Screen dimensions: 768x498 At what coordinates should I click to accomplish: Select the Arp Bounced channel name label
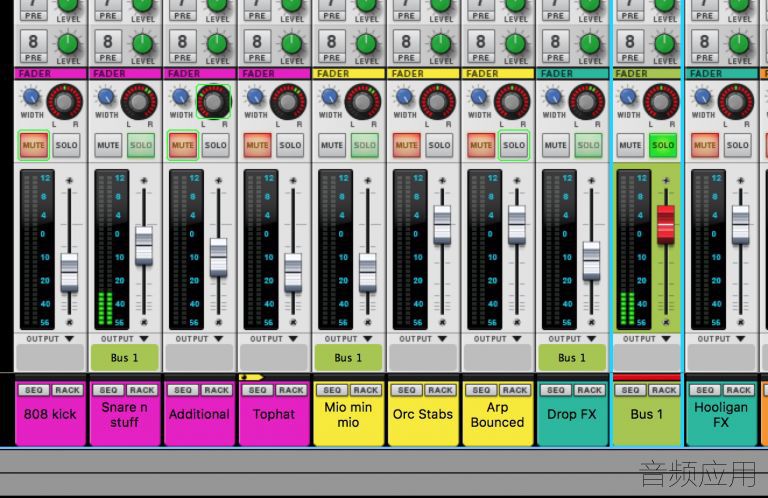[x=497, y=414]
